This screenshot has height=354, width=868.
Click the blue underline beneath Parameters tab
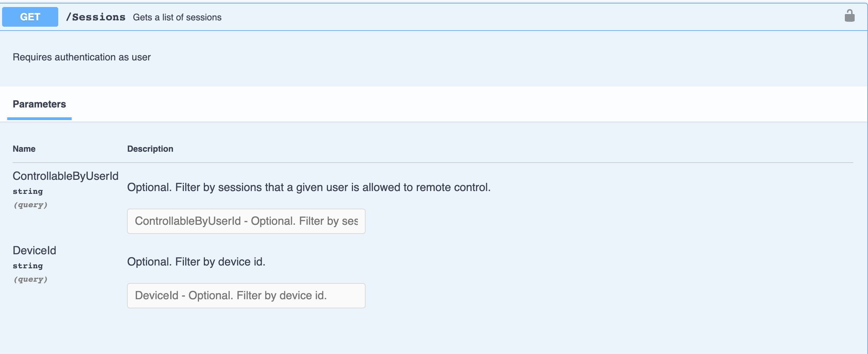[39, 119]
